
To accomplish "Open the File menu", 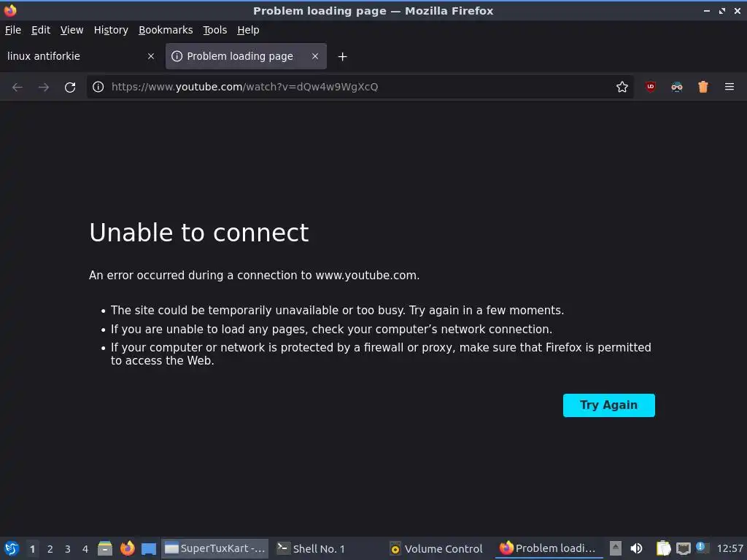I will pos(13,30).
